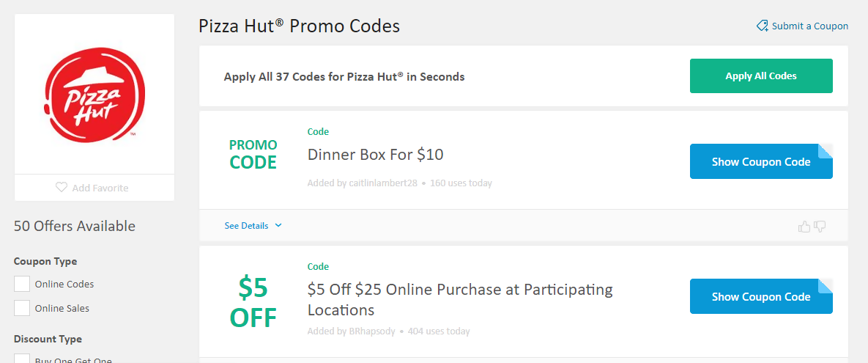Image resolution: width=868 pixels, height=363 pixels.
Task: Click the thumbs down icon on Dinner Box
Action: [x=820, y=227]
